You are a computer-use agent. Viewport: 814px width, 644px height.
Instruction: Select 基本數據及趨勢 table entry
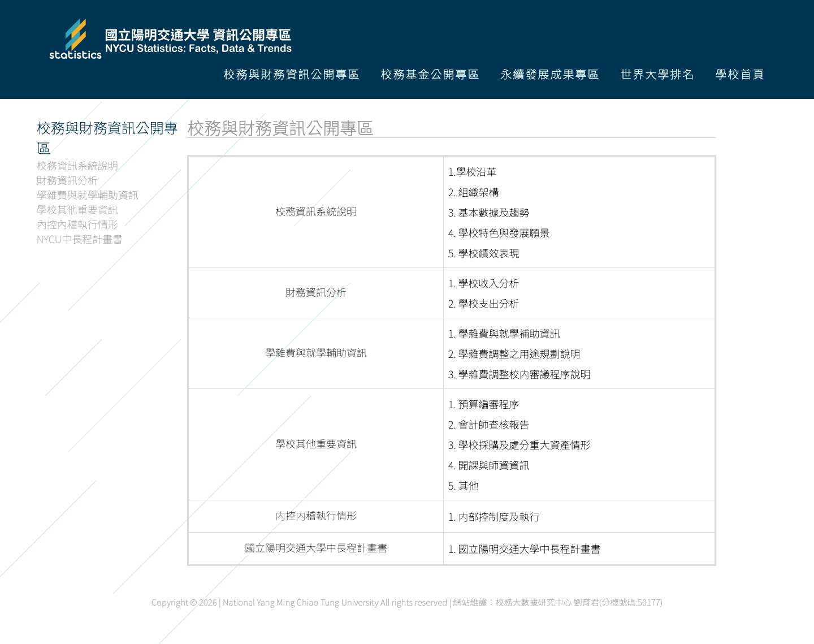pos(490,213)
